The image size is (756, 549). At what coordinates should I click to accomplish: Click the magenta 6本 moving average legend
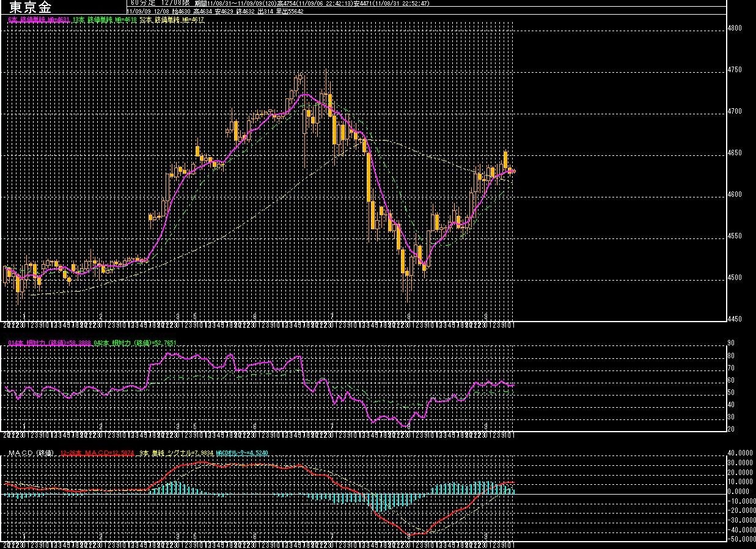pyautogui.click(x=39, y=20)
